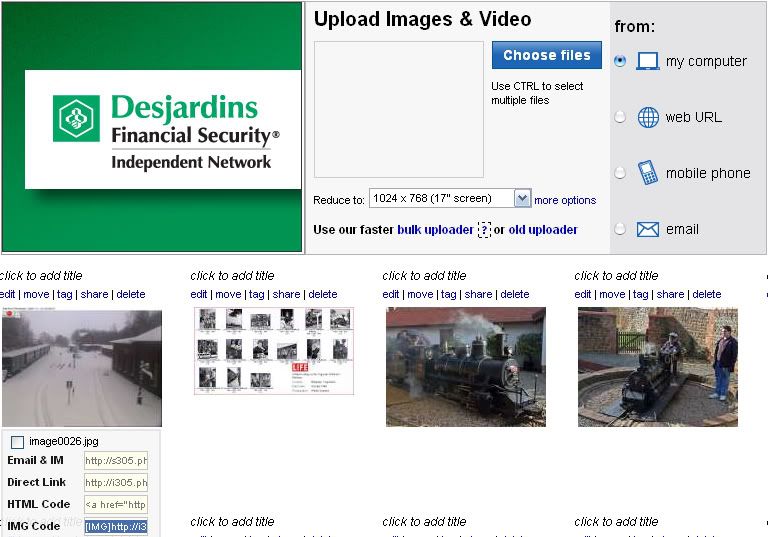Open the bulk uploader link
Viewport: 768px width, 537px height.
pyautogui.click(x=435, y=229)
